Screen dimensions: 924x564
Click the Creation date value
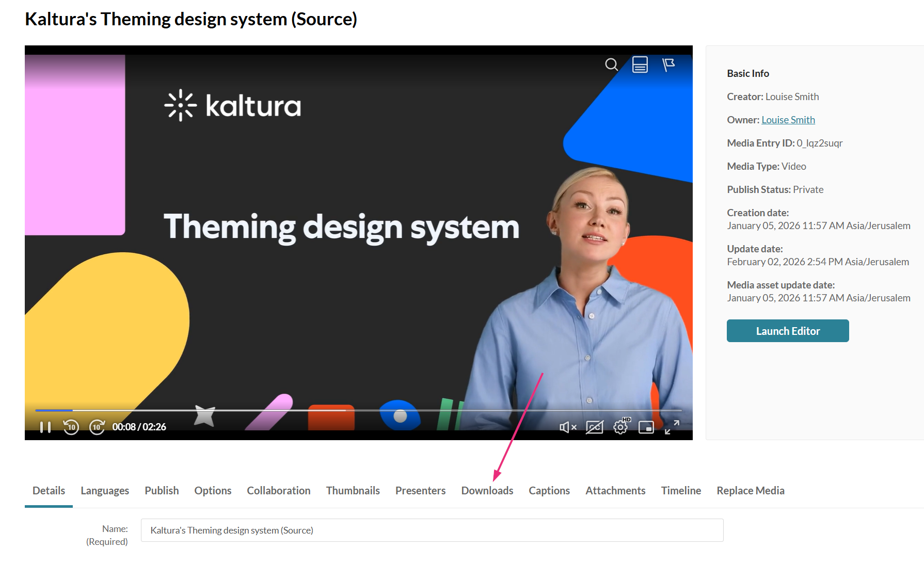819,225
